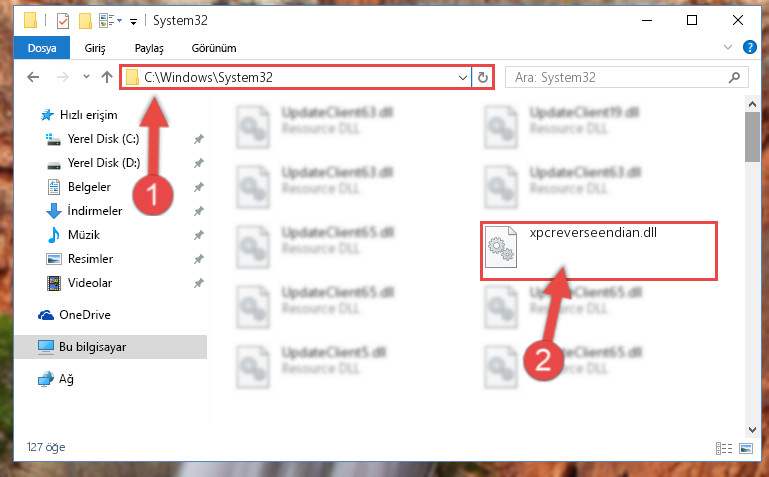The image size is (769, 477).
Task: Open the Help question mark icon
Action: pos(749,48)
